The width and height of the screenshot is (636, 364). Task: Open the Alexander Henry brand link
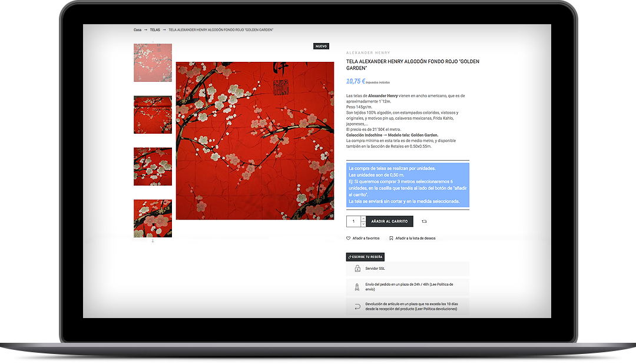point(368,53)
